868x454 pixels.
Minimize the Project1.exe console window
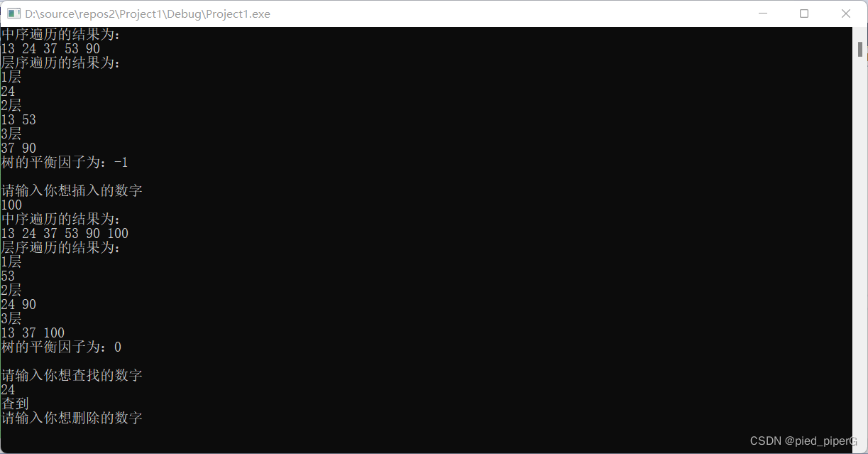[763, 13]
